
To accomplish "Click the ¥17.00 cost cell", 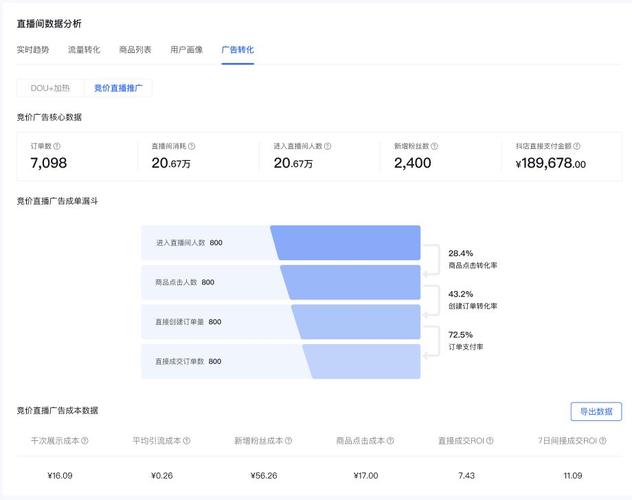I will pos(366,475).
